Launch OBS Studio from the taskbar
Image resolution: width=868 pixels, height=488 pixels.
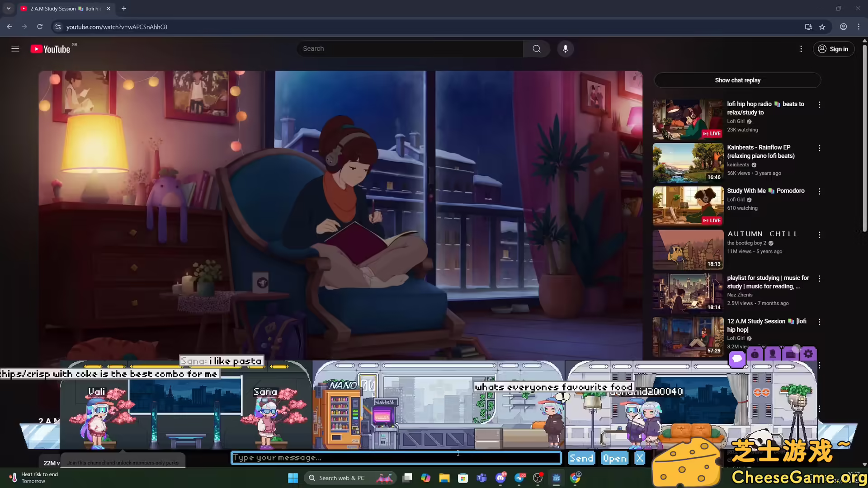tap(538, 478)
